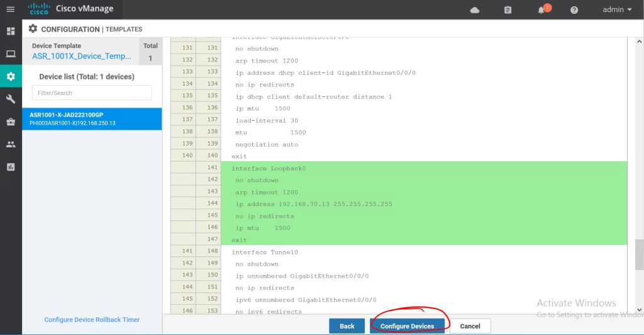
Task: Open the Monitor laptop icon in sidebar
Action: (11, 54)
